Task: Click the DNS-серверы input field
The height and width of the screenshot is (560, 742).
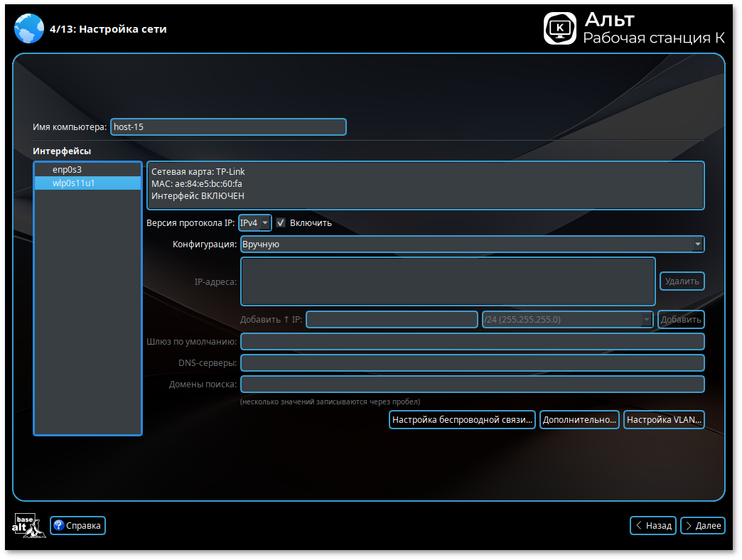Action: pyautogui.click(x=472, y=363)
